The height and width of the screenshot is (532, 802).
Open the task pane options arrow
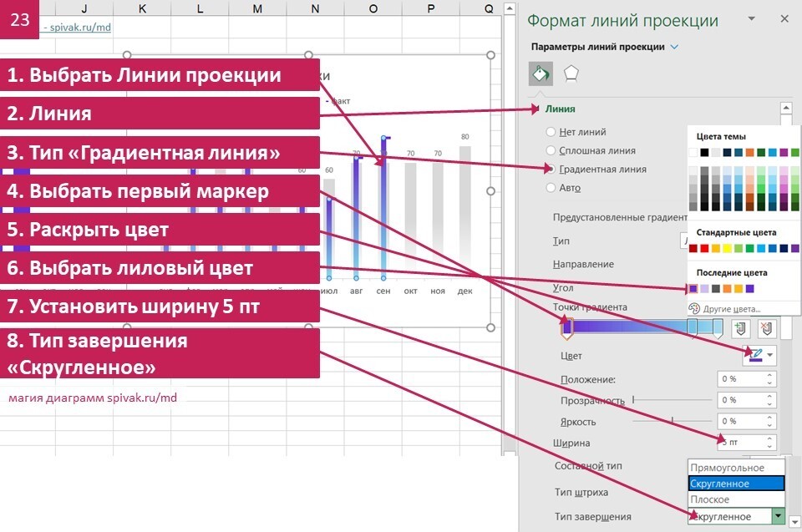(x=752, y=18)
